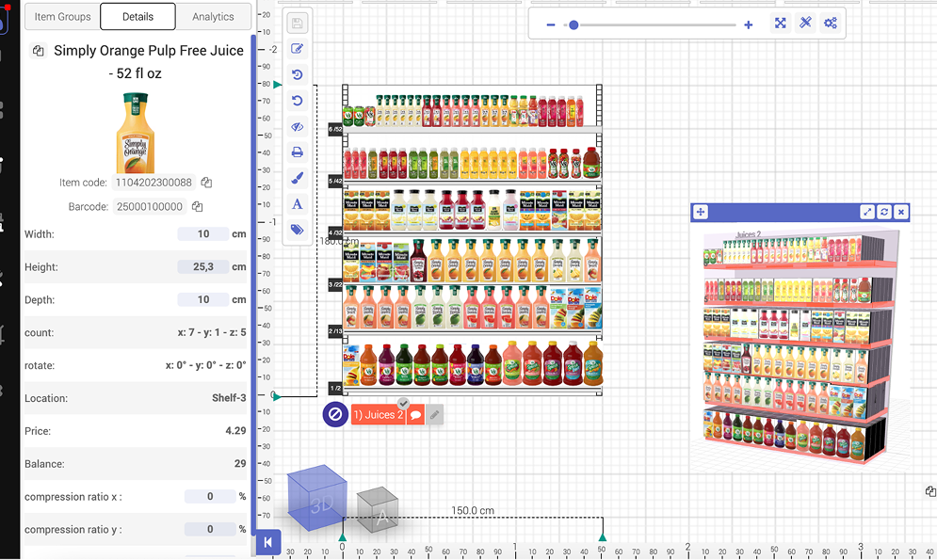Viewport: 937px width, 560px height.
Task: Click the Simply Orange product image
Action: [x=135, y=133]
